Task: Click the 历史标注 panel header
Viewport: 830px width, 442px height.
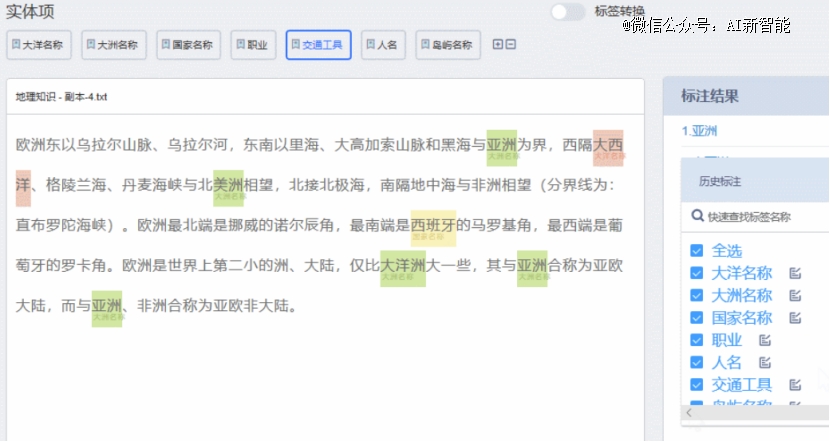Action: tap(755, 181)
